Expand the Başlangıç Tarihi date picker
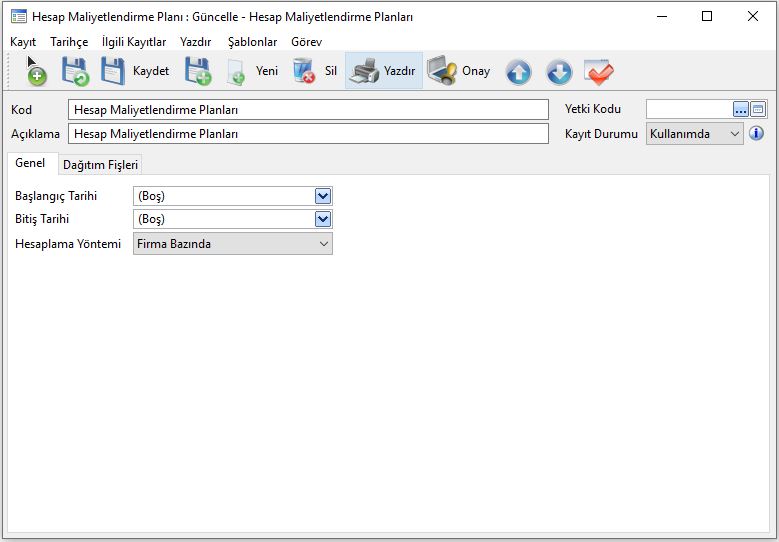This screenshot has height=542, width=779. 323,196
